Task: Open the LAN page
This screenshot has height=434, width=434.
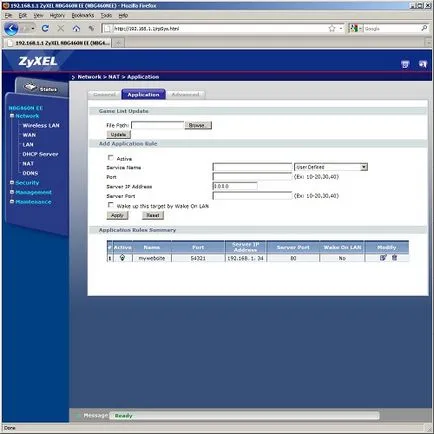Action: pyautogui.click(x=28, y=144)
